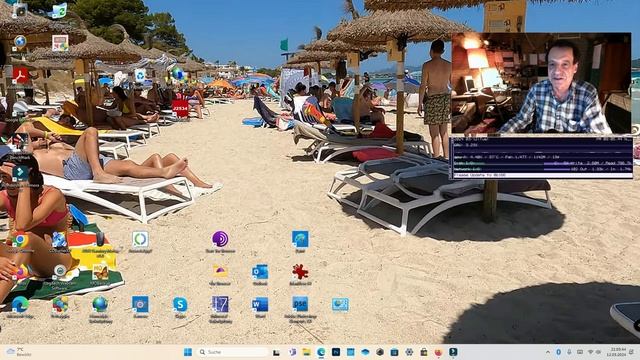Viewport: 640px width, 360px height.
Task: Click the Windows Start button
Action: point(188,352)
